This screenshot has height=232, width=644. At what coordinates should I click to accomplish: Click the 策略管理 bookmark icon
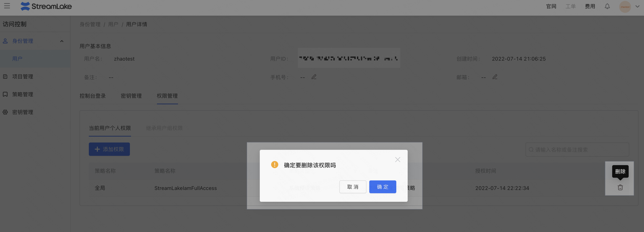[5, 94]
